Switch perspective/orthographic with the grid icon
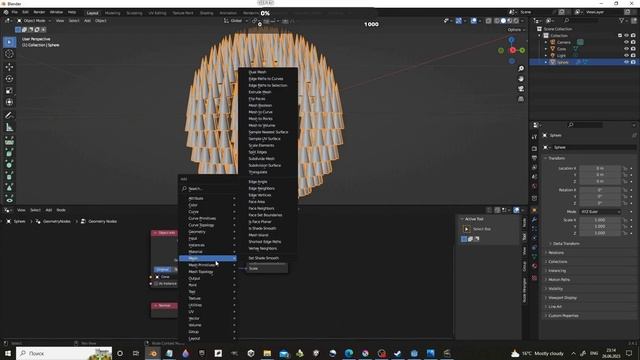 point(521,99)
